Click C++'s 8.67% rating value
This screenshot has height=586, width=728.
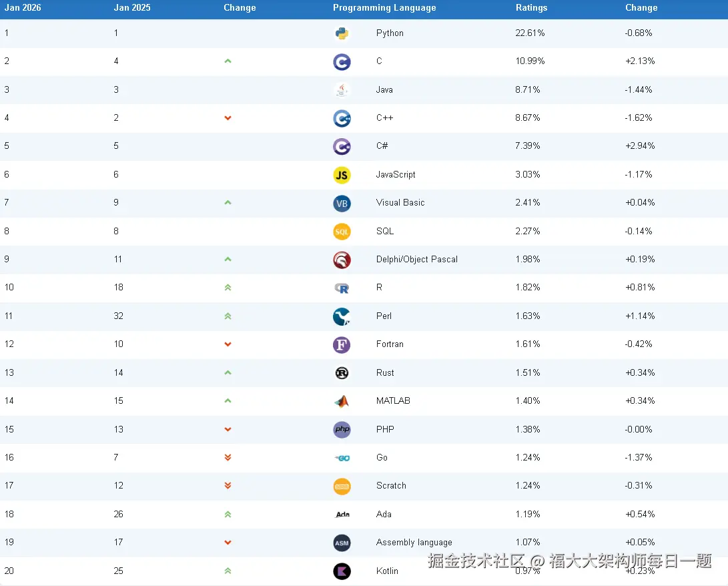527,118
